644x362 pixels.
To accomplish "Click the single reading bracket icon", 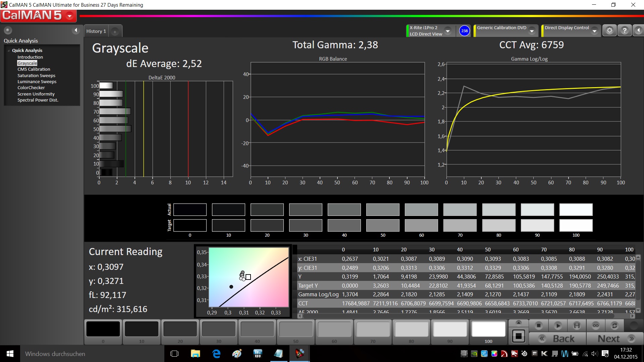I will pos(577,325).
